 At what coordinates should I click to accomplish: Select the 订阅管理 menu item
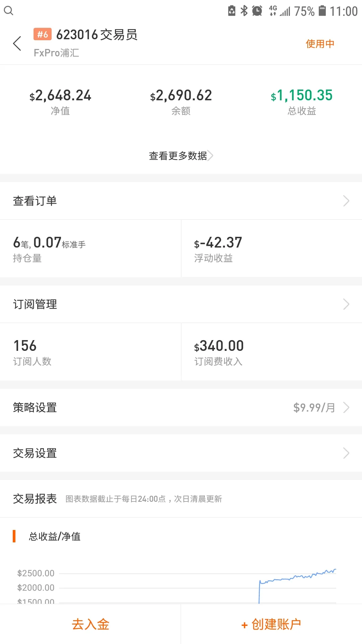coord(181,304)
